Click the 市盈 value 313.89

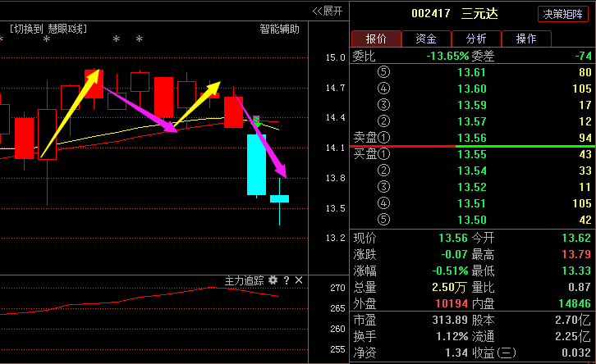450,320
